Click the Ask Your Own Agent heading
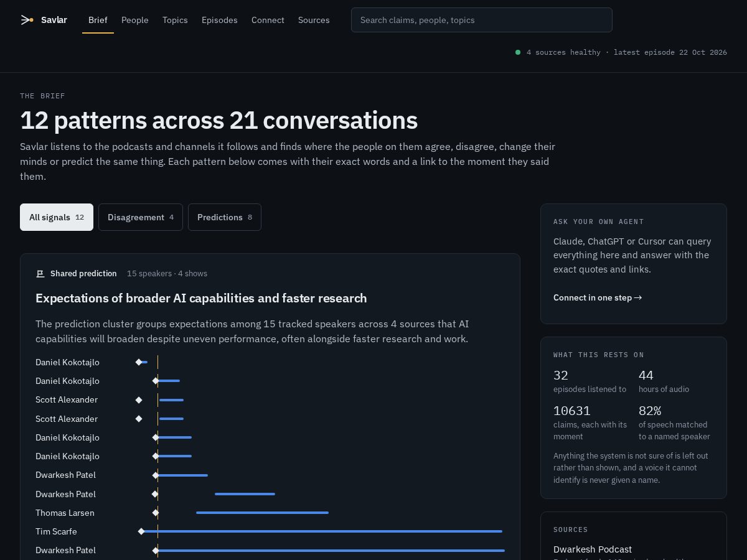The height and width of the screenshot is (560, 747). pyautogui.click(x=599, y=222)
